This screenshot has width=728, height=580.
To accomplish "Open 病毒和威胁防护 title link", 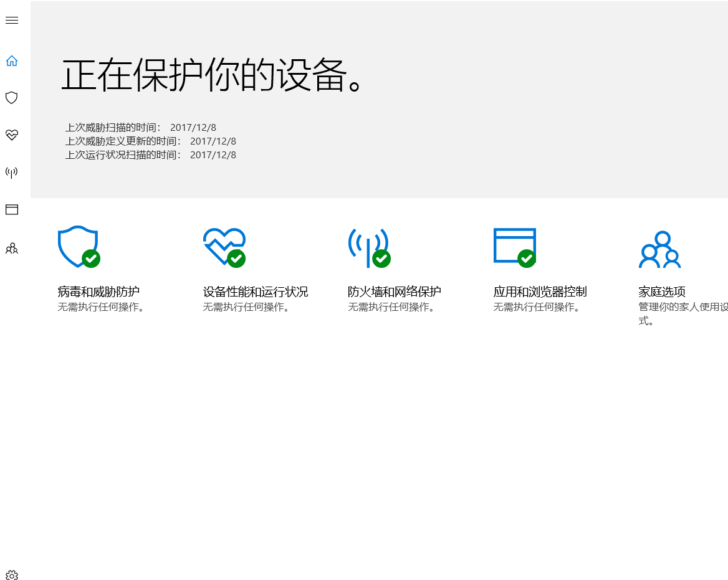I will coord(98,292).
